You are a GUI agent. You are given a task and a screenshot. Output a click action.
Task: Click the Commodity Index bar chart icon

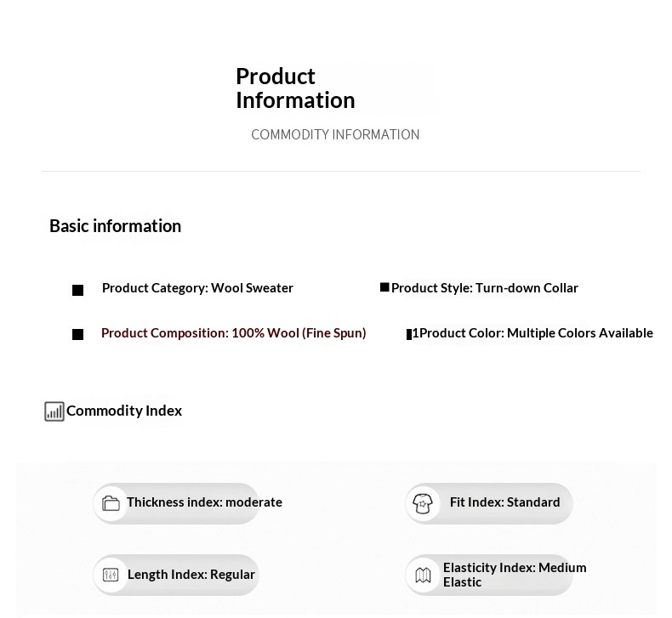[x=54, y=411]
